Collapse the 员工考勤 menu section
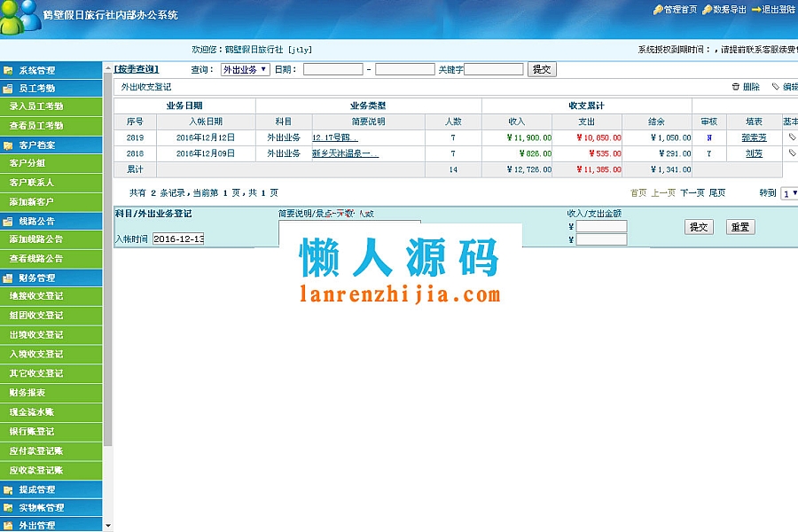This screenshot has height=532, width=798. pos(51,89)
